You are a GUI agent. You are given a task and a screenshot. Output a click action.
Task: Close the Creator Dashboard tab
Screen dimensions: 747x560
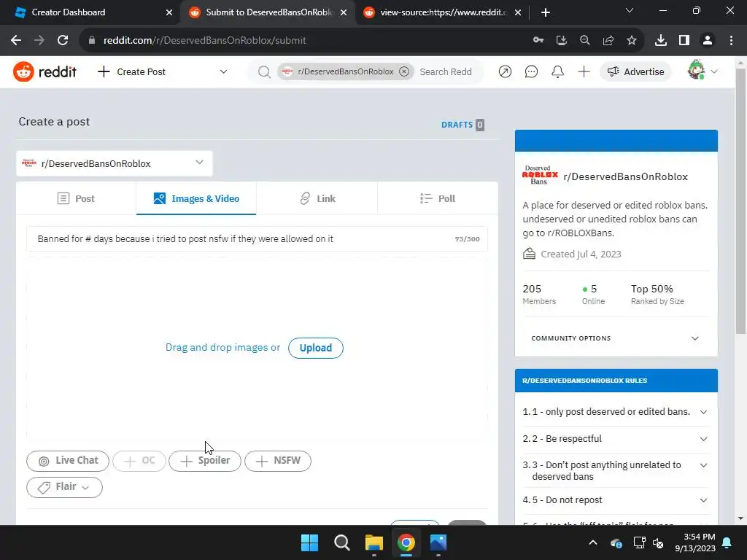[x=169, y=12]
